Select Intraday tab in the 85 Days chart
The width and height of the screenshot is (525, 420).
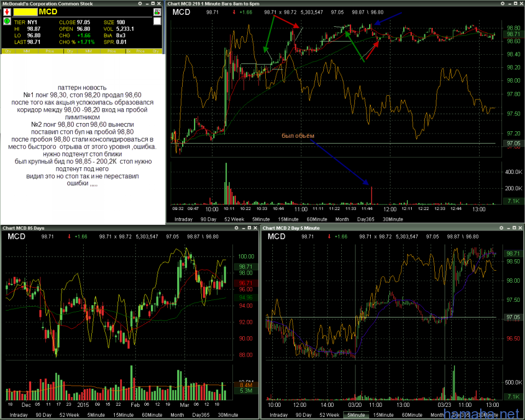[x=19, y=415]
